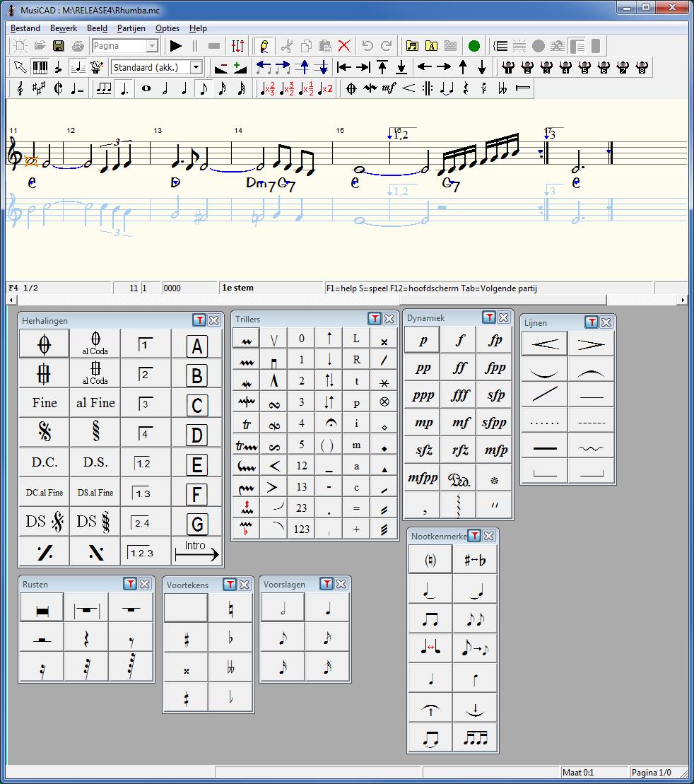Insert the sfz dynamic marking
Viewport: 694px width, 784px height.
click(x=423, y=450)
